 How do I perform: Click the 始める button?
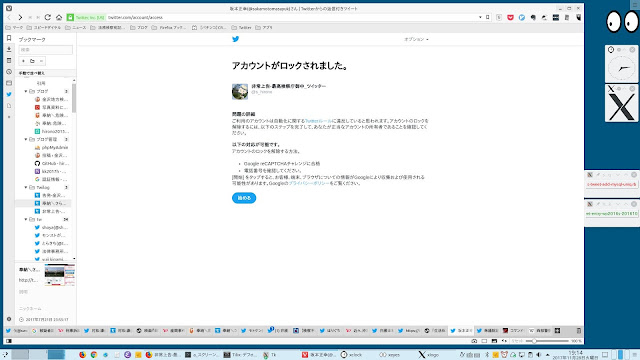244,198
